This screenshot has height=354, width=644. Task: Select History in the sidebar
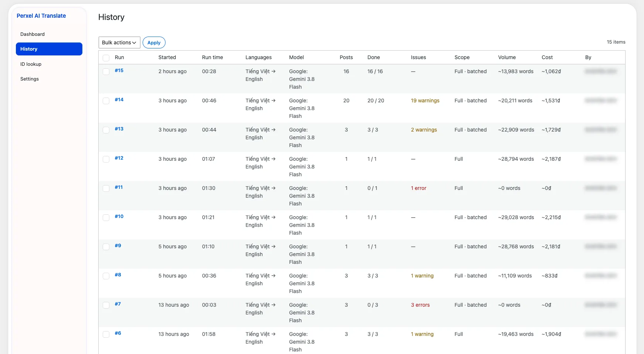tap(49, 49)
